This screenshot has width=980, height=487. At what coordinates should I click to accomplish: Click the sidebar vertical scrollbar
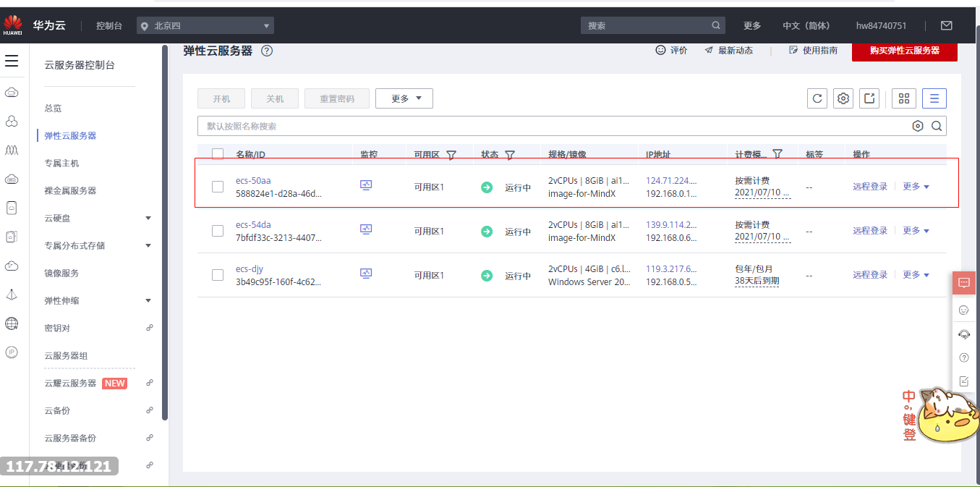click(165, 232)
